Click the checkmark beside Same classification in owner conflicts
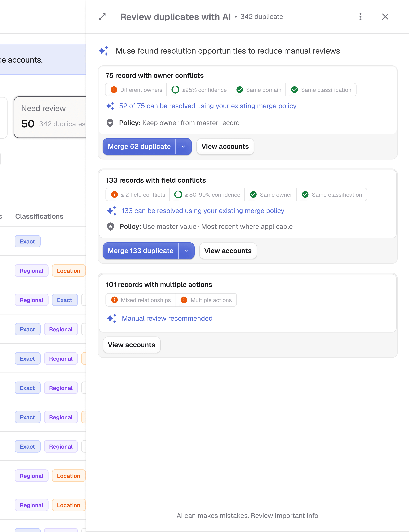Image resolution: width=409 pixels, height=532 pixels. 295,90
